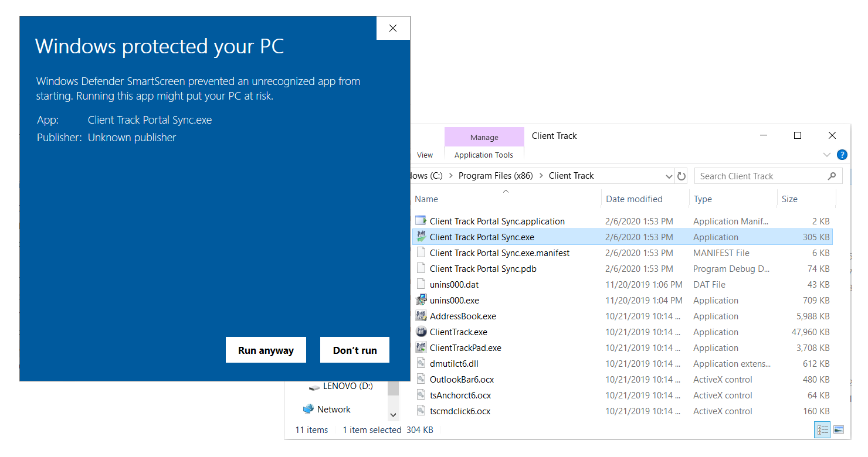Image resolution: width=868 pixels, height=457 pixels.
Task: Click the unins000.exe uninstaller icon
Action: 421,300
